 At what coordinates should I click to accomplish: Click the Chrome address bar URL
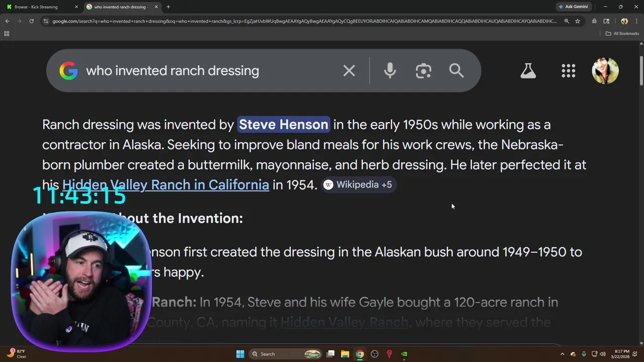304,21
